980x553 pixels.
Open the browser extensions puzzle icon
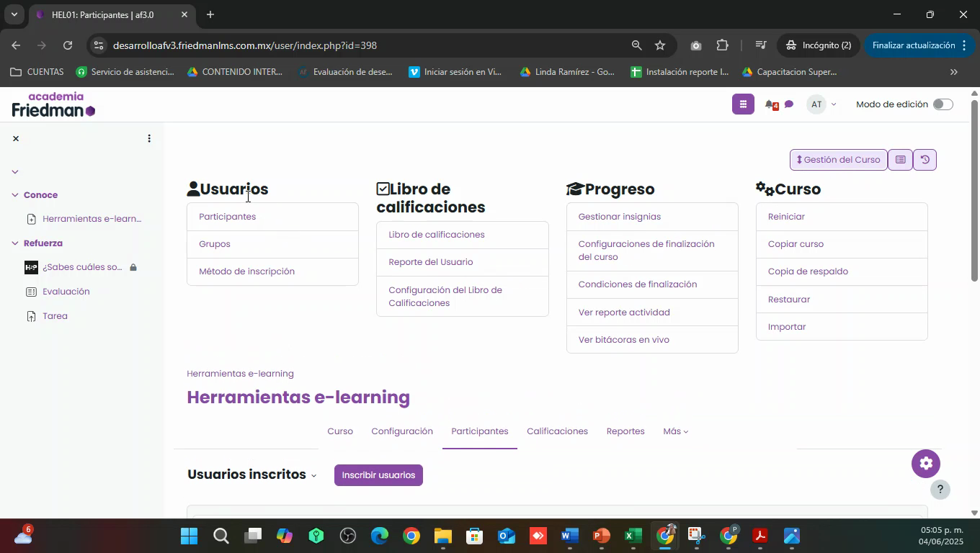723,45
